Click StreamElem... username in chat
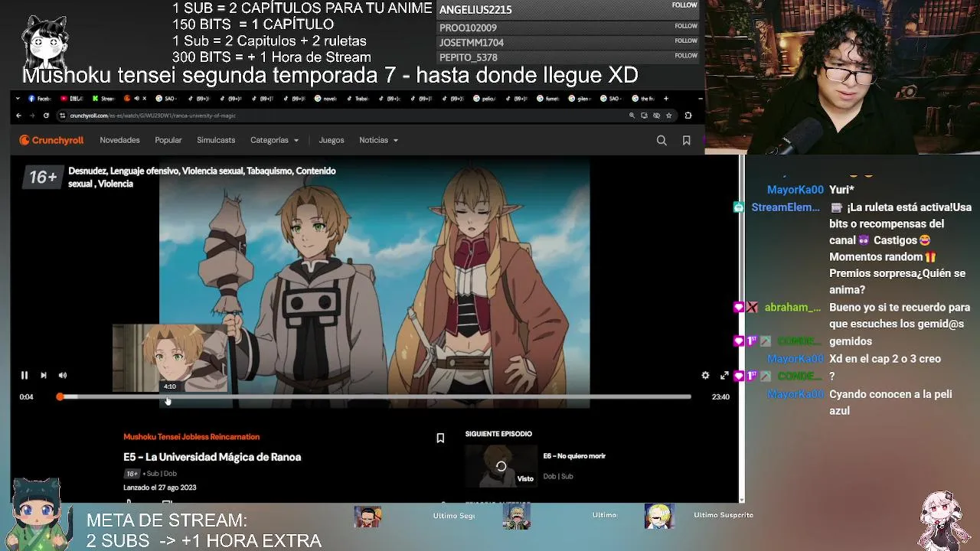Screen dimensions: 980x551 (x=786, y=207)
